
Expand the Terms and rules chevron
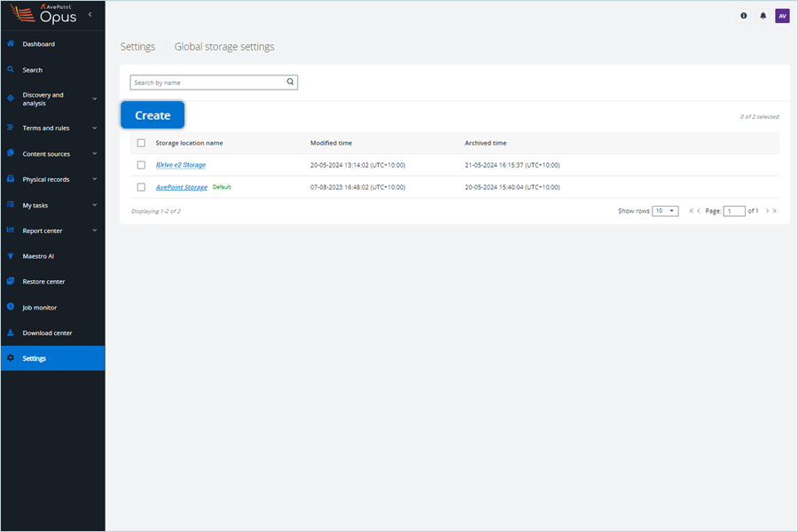tap(95, 128)
